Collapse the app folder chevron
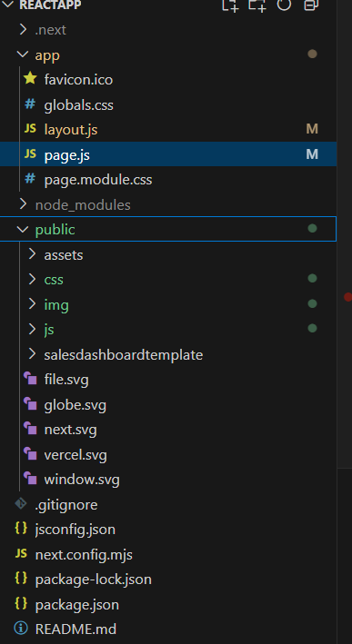This screenshot has width=352, height=644. (23, 54)
